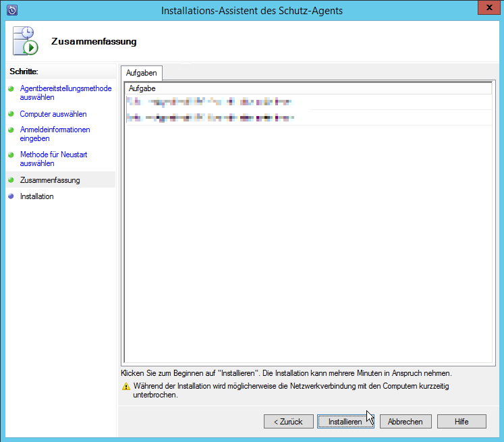Click green bullet next to Agentbereitstellungsmethode auswählen
The image size is (504, 442).
(x=11, y=89)
